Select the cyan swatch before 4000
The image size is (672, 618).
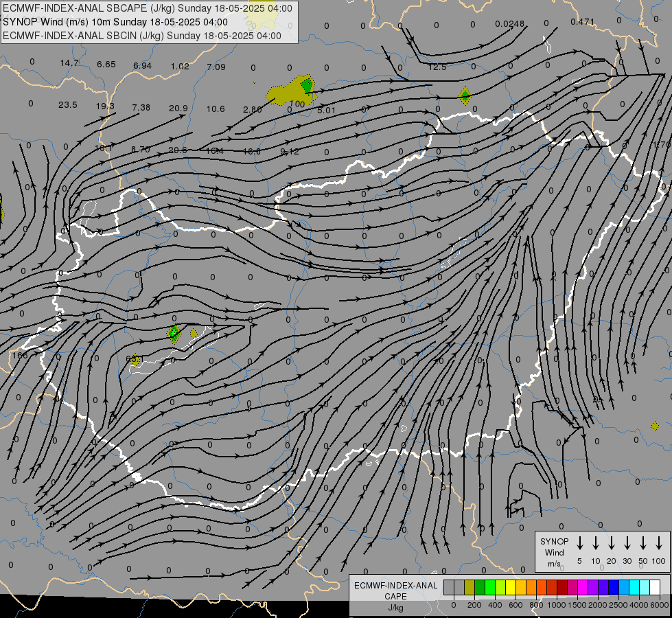coord(634,587)
